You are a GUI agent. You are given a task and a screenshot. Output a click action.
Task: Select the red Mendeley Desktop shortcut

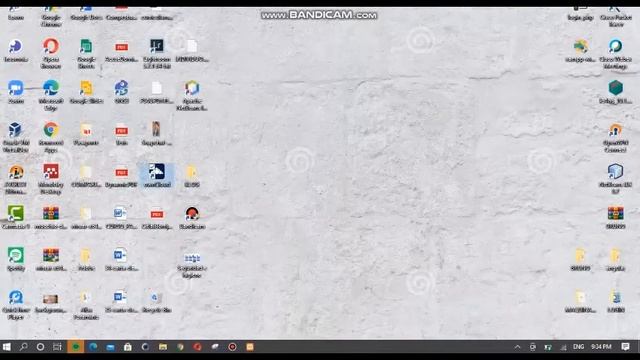click(x=51, y=179)
